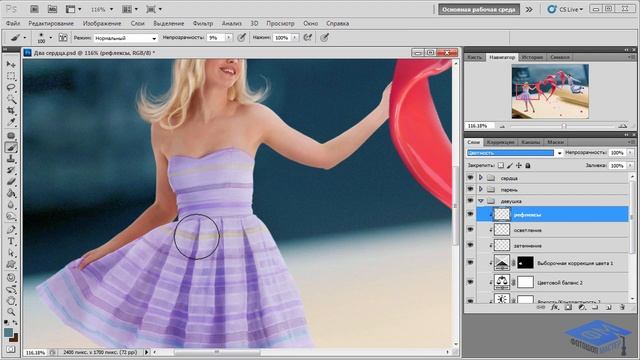Hide the парень layer group

point(470,189)
